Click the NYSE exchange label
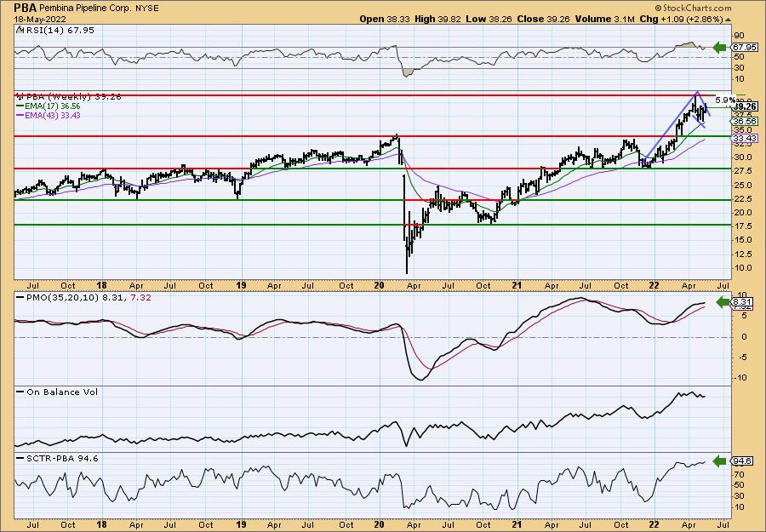This screenshot has width=766, height=532. tap(147, 9)
